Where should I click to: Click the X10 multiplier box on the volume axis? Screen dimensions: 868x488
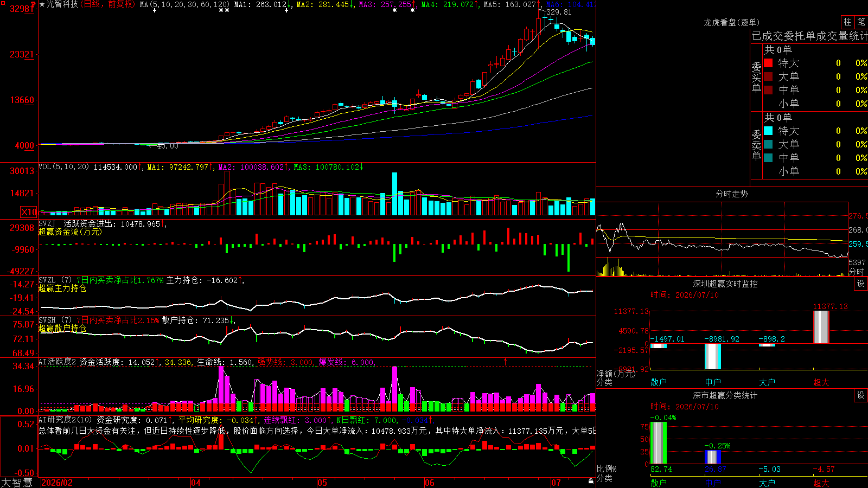(x=29, y=212)
